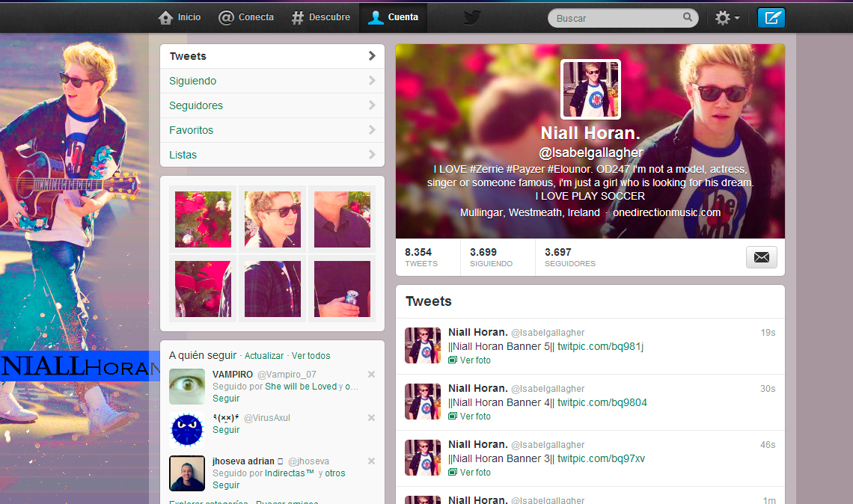The image size is (853, 504).
Task: Select the Cuenta profile tab
Action: (x=393, y=17)
